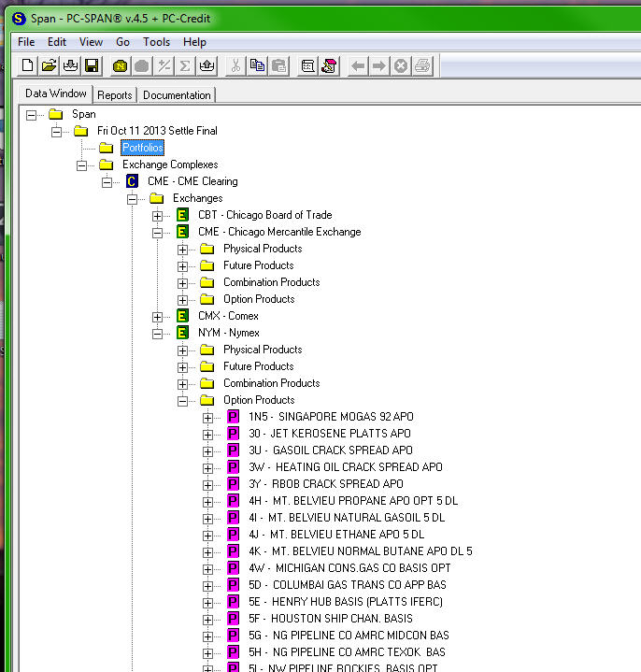Collapse the Exchange Complexes node

82,165
